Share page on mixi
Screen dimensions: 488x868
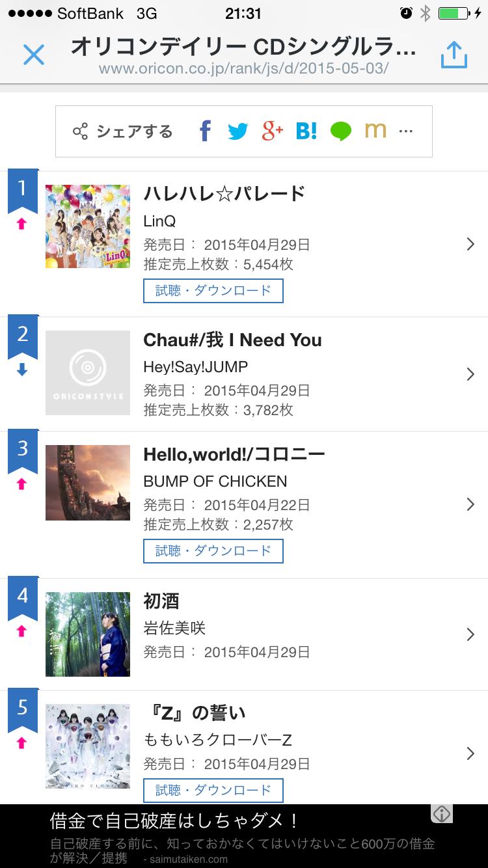pyautogui.click(x=375, y=131)
